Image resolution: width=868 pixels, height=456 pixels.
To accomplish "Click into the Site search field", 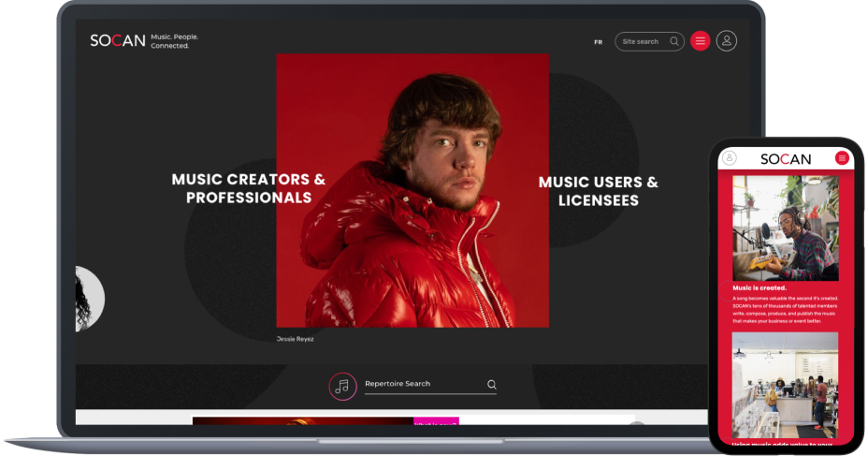I will tap(642, 41).
